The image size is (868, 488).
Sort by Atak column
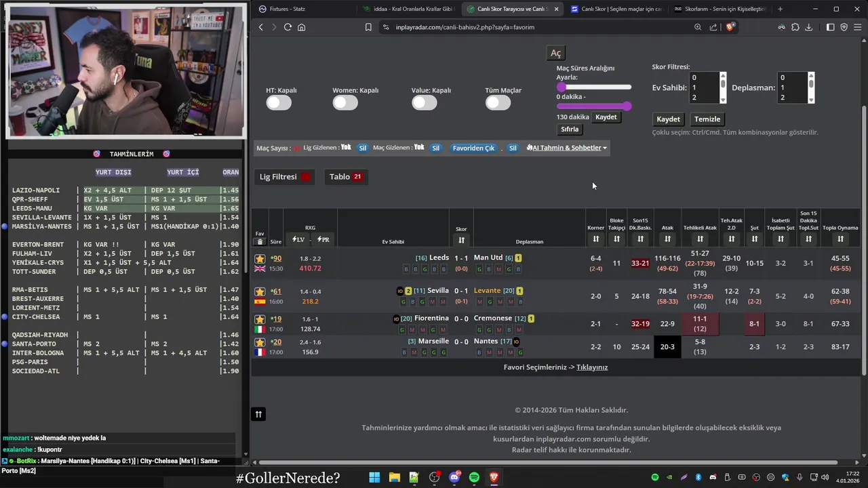click(667, 239)
